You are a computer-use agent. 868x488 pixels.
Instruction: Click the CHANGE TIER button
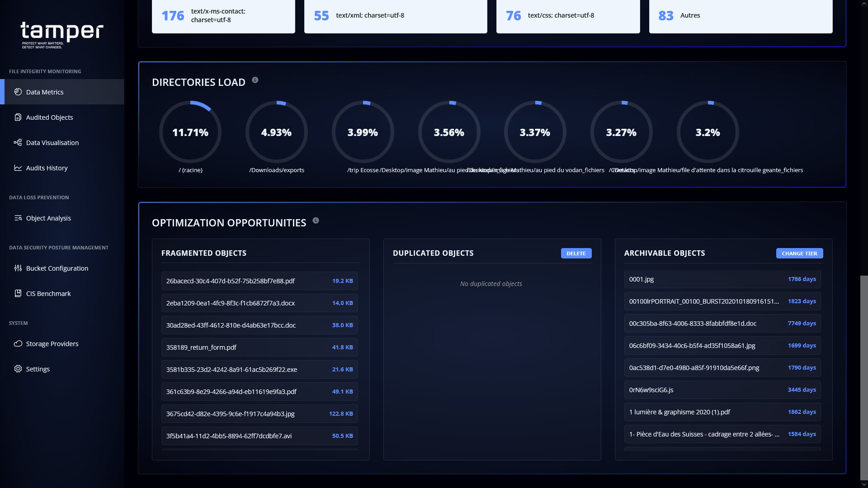pyautogui.click(x=799, y=253)
